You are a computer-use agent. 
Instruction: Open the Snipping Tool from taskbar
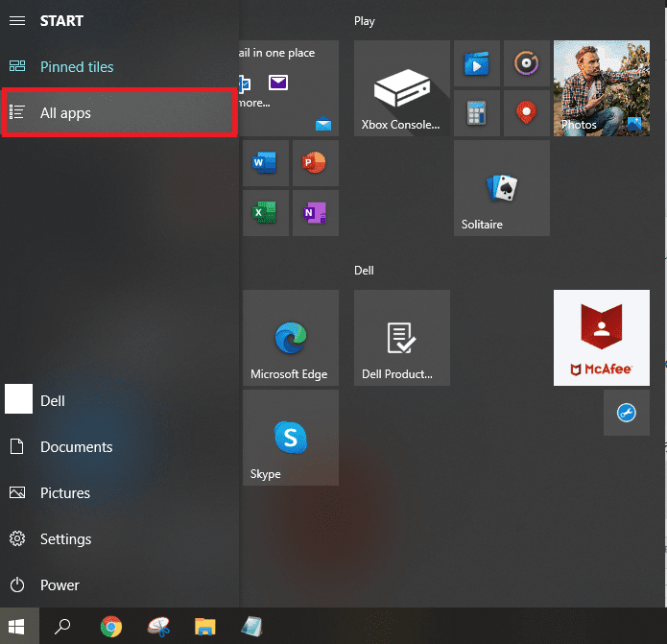pos(158,626)
